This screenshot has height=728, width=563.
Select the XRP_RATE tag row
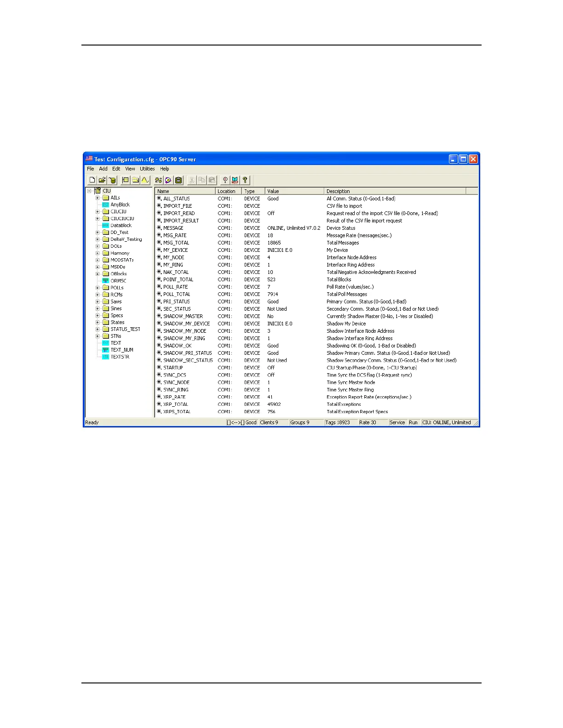[316, 397]
